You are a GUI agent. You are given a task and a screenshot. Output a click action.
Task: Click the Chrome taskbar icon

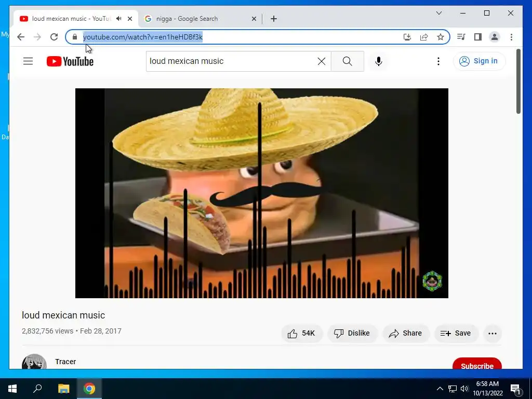(x=89, y=389)
